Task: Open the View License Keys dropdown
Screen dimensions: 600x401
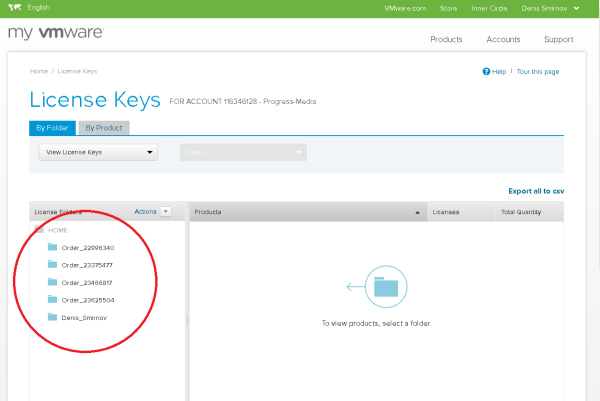Action: pyautogui.click(x=98, y=152)
